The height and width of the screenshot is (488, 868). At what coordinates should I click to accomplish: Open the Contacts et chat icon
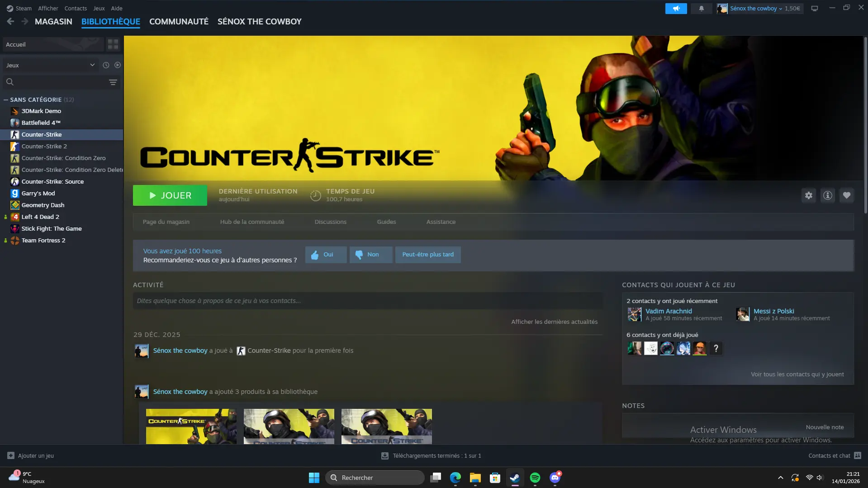coord(858,455)
